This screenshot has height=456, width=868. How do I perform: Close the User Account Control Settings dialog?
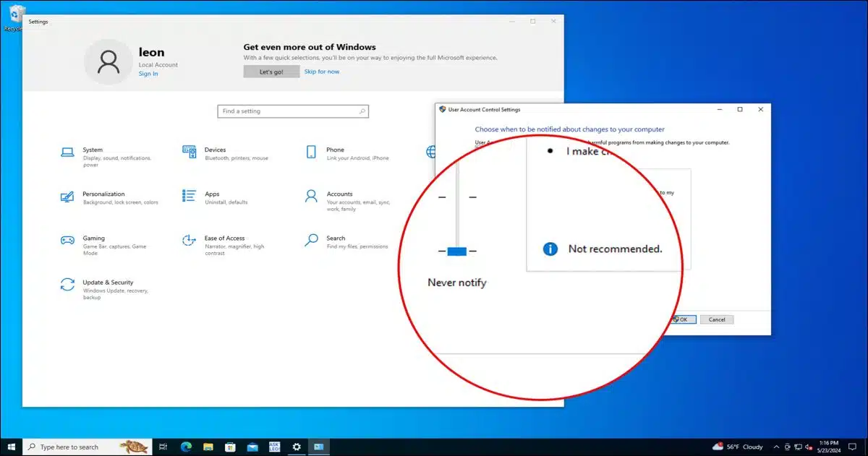tap(760, 110)
